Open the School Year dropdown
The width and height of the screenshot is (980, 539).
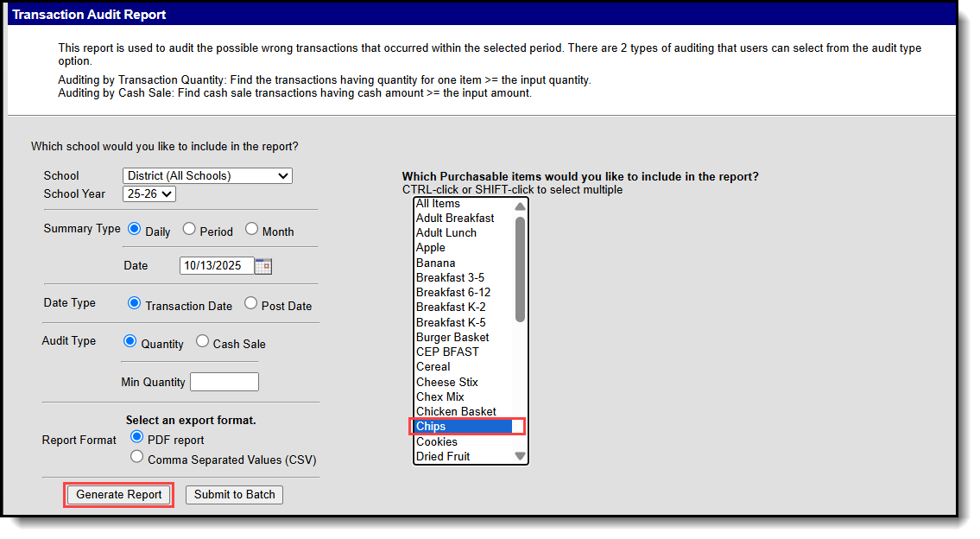[x=149, y=193]
